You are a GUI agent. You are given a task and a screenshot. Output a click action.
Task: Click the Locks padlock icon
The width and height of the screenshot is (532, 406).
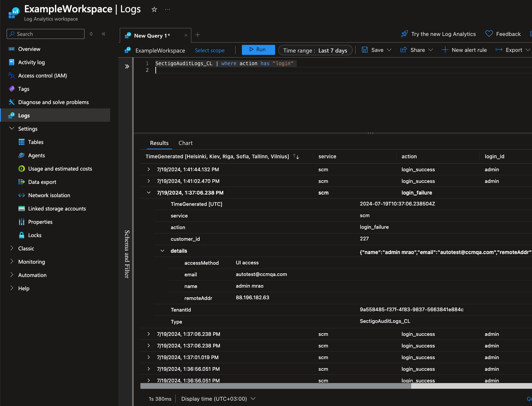point(22,235)
